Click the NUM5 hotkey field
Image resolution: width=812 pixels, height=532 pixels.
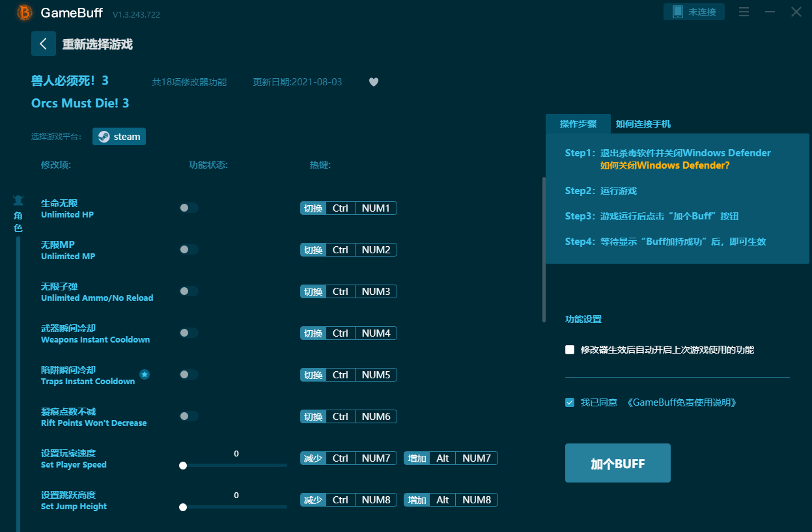coord(376,375)
